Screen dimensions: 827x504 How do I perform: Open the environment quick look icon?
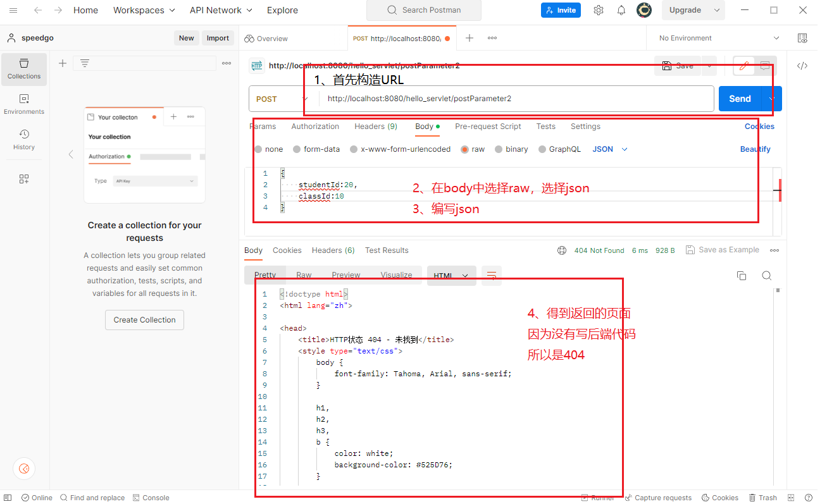coord(802,38)
